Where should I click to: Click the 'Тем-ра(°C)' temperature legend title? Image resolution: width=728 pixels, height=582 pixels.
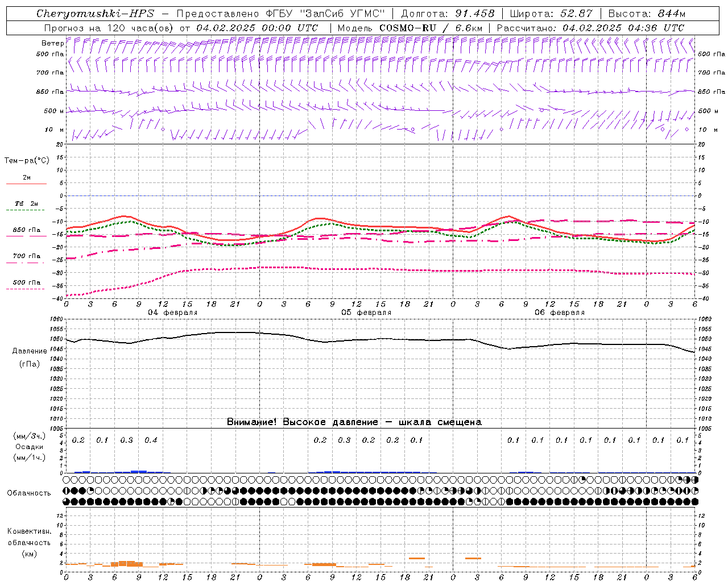click(27, 161)
